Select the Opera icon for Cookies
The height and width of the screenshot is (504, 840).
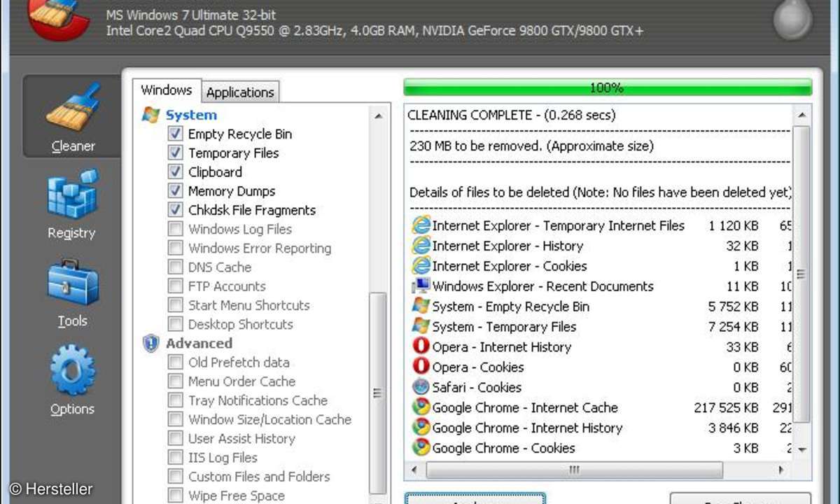click(421, 367)
